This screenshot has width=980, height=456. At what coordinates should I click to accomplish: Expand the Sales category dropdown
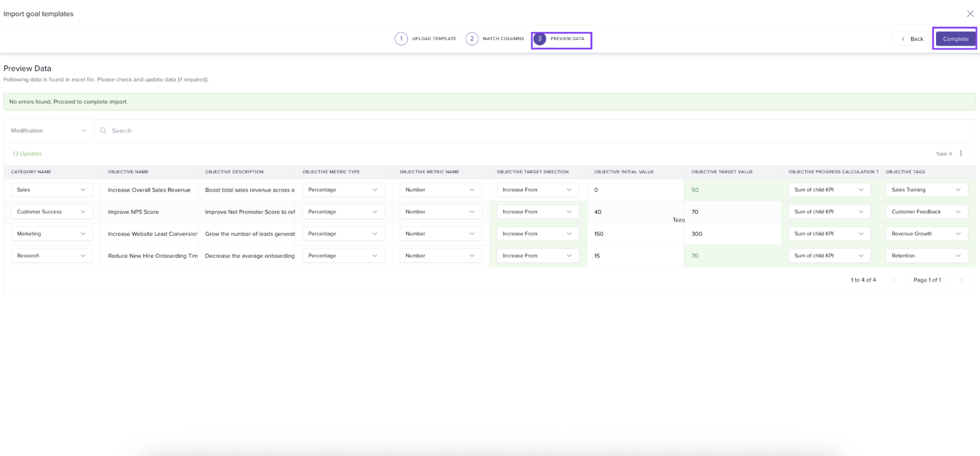click(x=52, y=190)
